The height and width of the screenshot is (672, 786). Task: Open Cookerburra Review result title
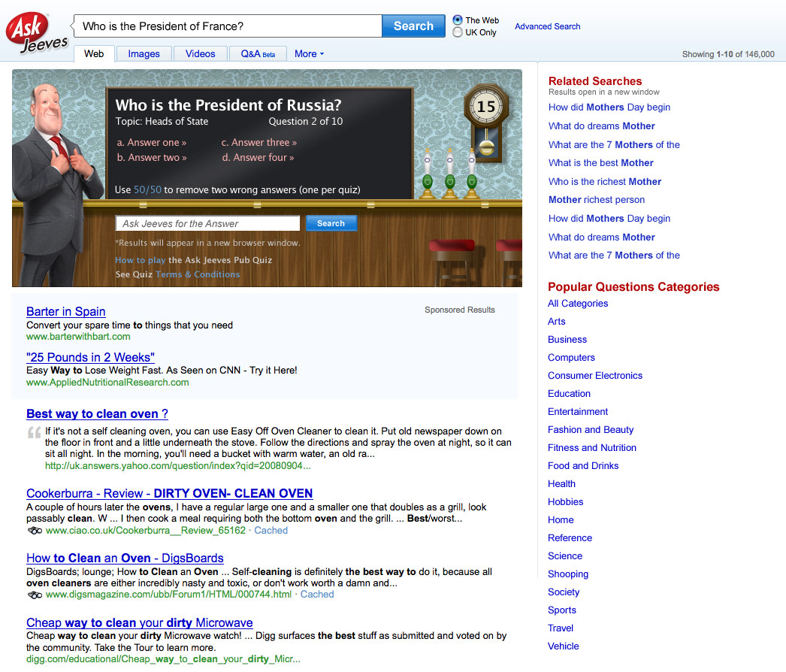pyautogui.click(x=169, y=493)
